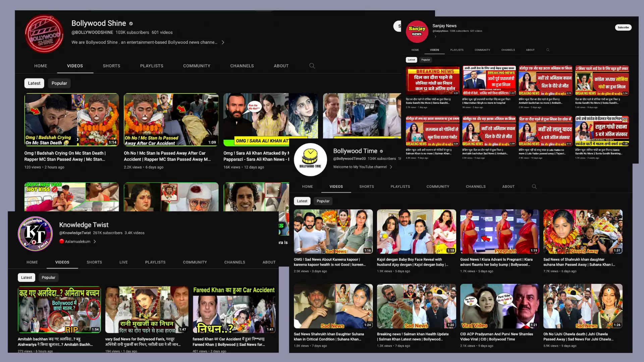Go to Bollywood Shine CHANNELS tab
This screenshot has height=362, width=644.
242,66
